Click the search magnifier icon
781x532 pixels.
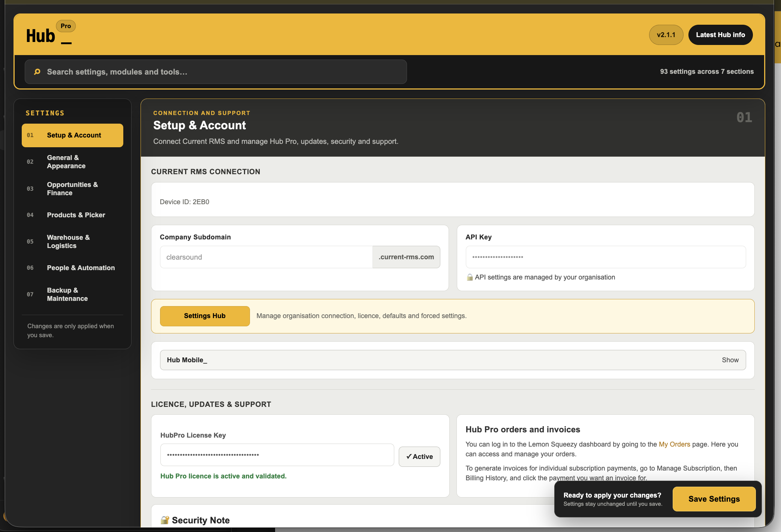[37, 72]
